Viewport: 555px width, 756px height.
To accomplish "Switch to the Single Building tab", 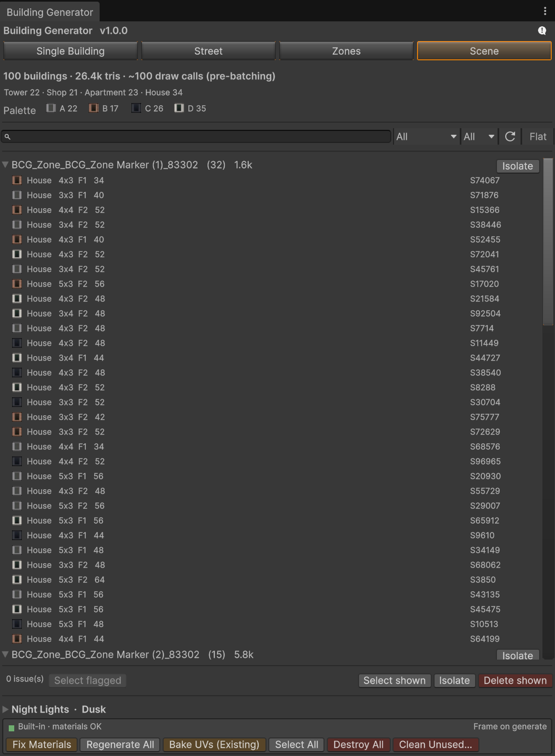I will click(71, 51).
